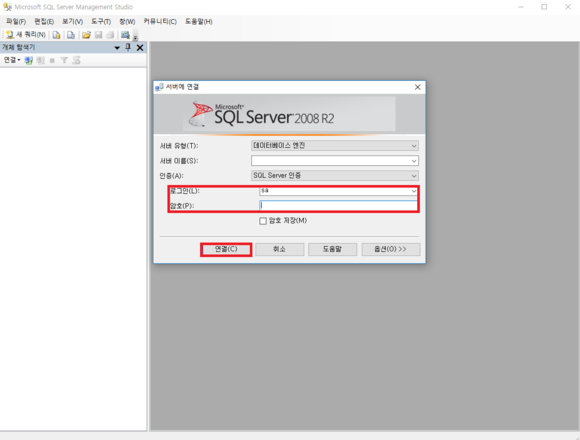Open the 보기(V) menu
This screenshot has height=440, width=580.
coord(72,22)
